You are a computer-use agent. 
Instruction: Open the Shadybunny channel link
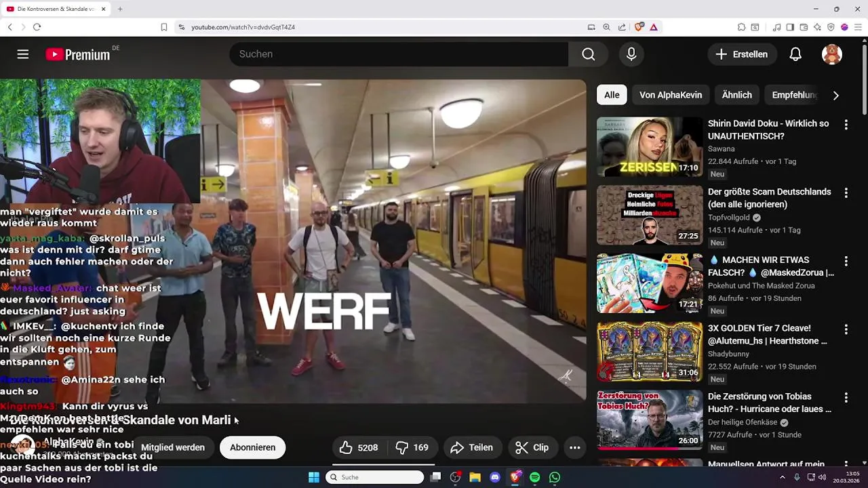(729, 354)
